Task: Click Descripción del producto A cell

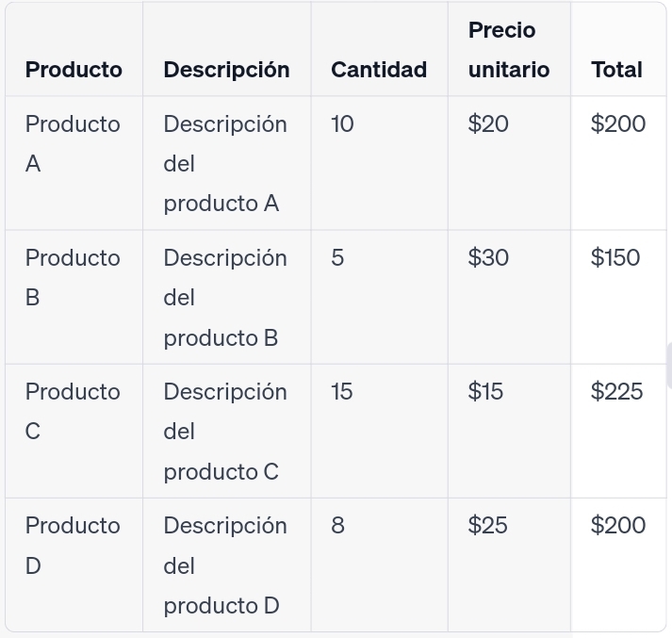Action: [225, 163]
